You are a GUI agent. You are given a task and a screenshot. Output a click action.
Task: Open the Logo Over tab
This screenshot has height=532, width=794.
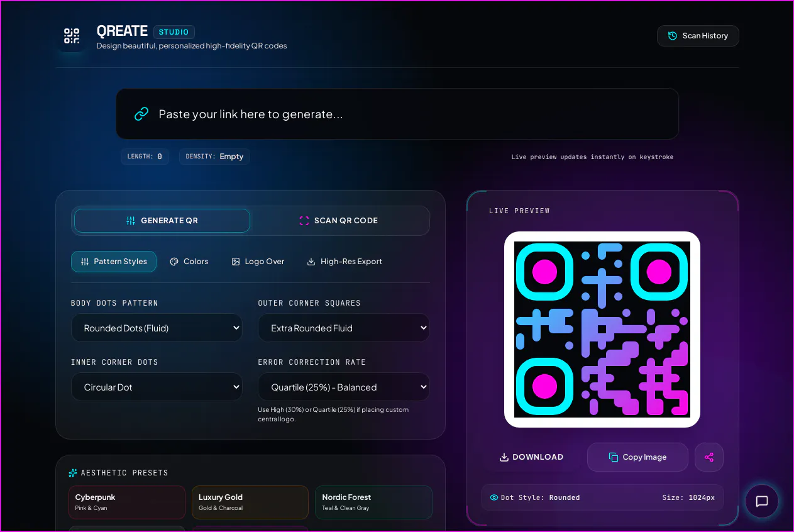click(258, 262)
